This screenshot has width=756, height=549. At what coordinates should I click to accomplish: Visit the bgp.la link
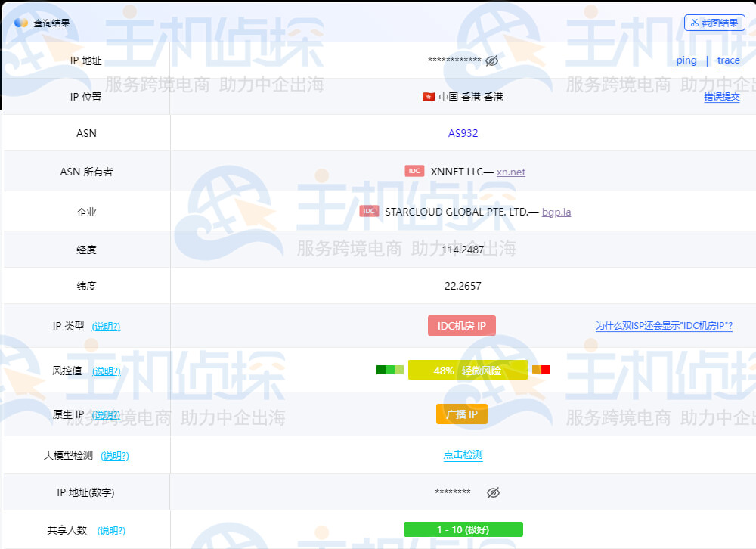[556, 212]
